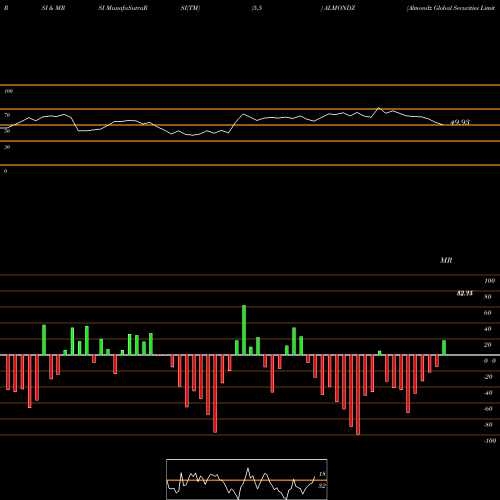Click the 30 level label on RSI axis
The image size is (500, 500).
click(7, 147)
